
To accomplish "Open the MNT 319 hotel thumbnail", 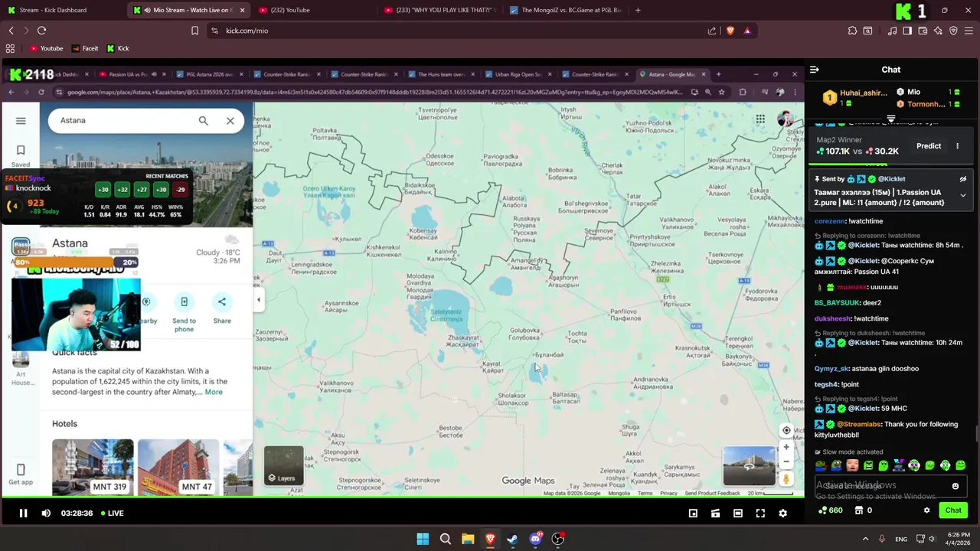I will (93, 467).
